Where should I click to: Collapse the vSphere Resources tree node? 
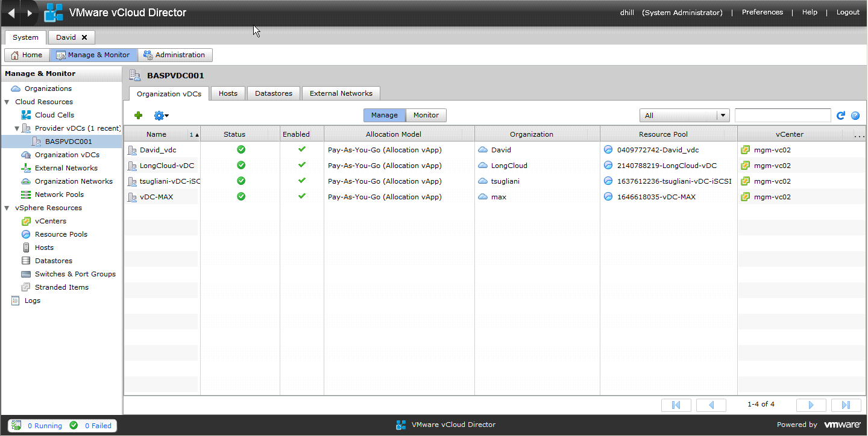(7, 208)
